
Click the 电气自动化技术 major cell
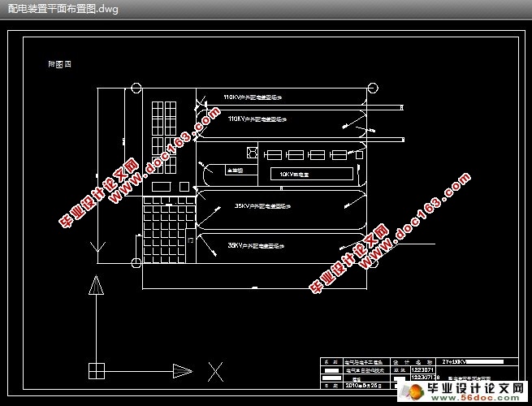click(x=365, y=370)
